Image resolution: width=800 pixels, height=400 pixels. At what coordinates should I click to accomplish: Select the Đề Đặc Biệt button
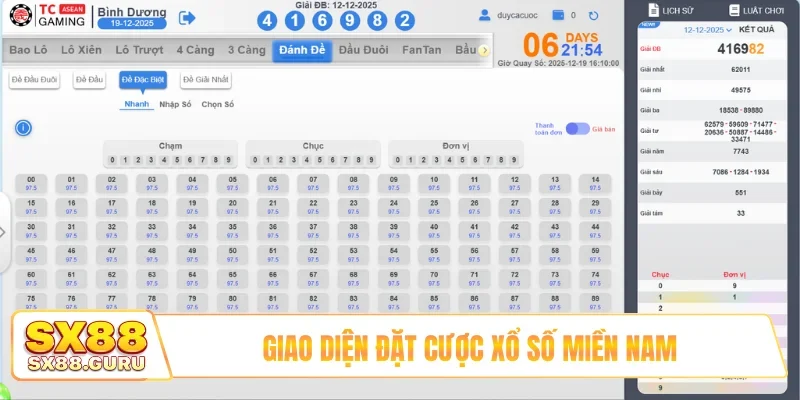pos(143,80)
